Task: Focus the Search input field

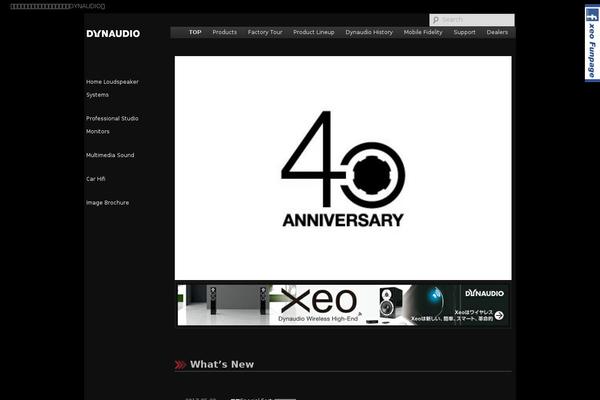Action: (472, 20)
